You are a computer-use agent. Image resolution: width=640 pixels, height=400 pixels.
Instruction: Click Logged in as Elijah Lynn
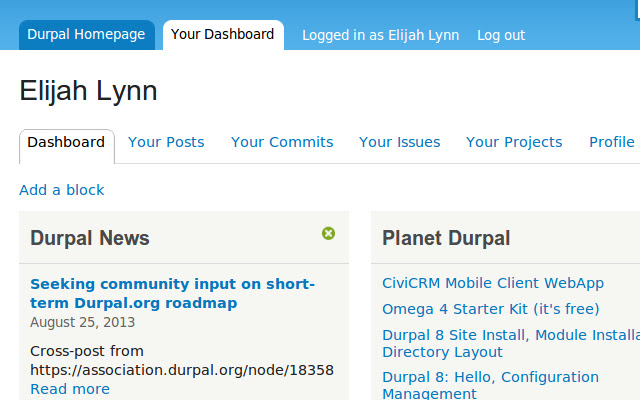380,35
